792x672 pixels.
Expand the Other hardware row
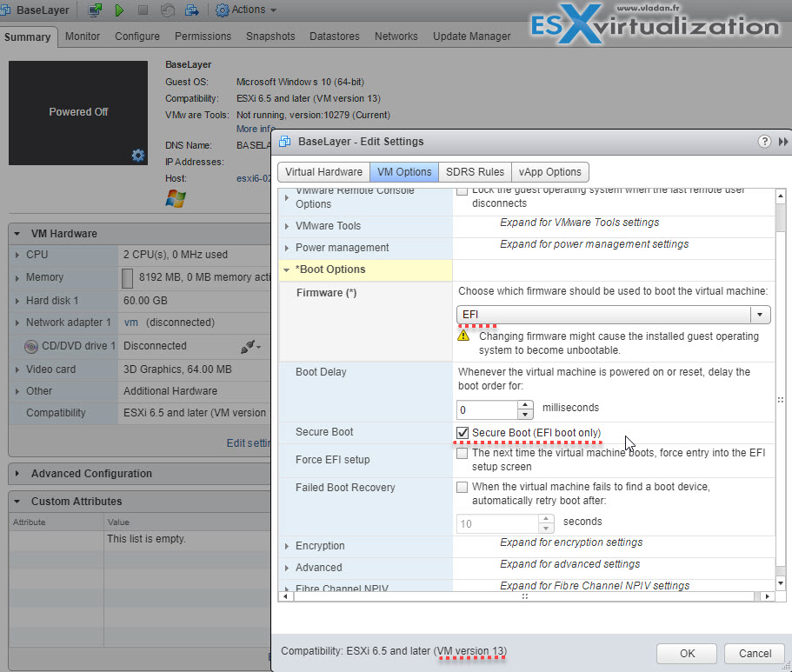coord(17,391)
